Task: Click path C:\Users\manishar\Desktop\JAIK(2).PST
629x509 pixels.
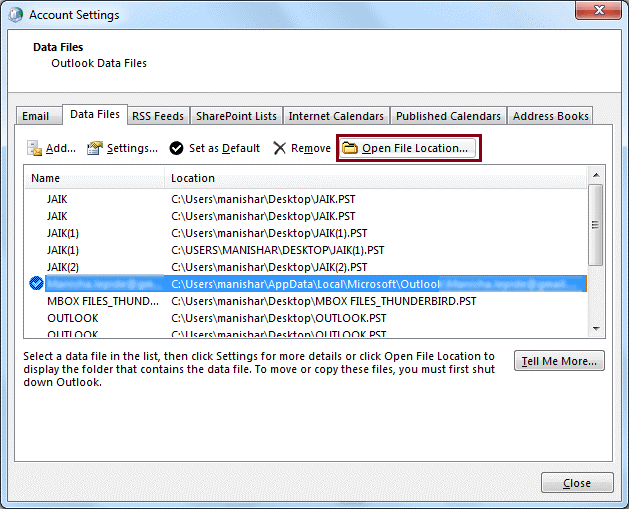Action: (x=269, y=267)
